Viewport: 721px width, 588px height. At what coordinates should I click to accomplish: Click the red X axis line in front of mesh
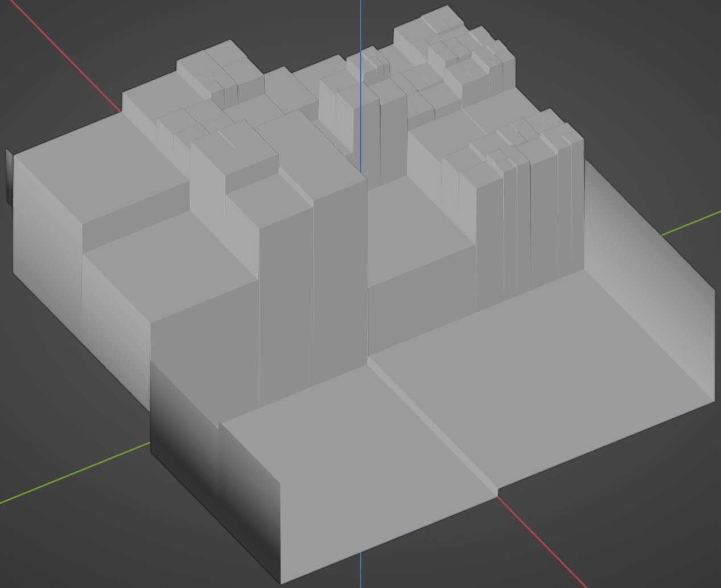coord(541,541)
